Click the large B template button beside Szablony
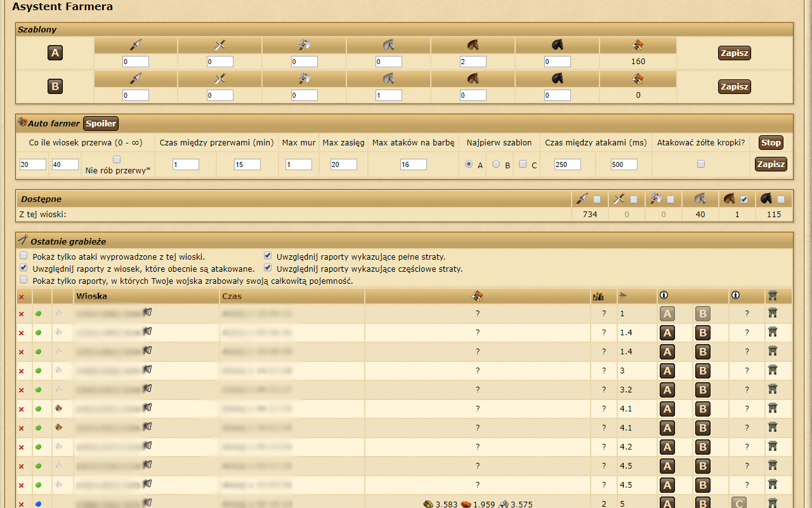Image resolution: width=812 pixels, height=508 pixels. [x=55, y=87]
